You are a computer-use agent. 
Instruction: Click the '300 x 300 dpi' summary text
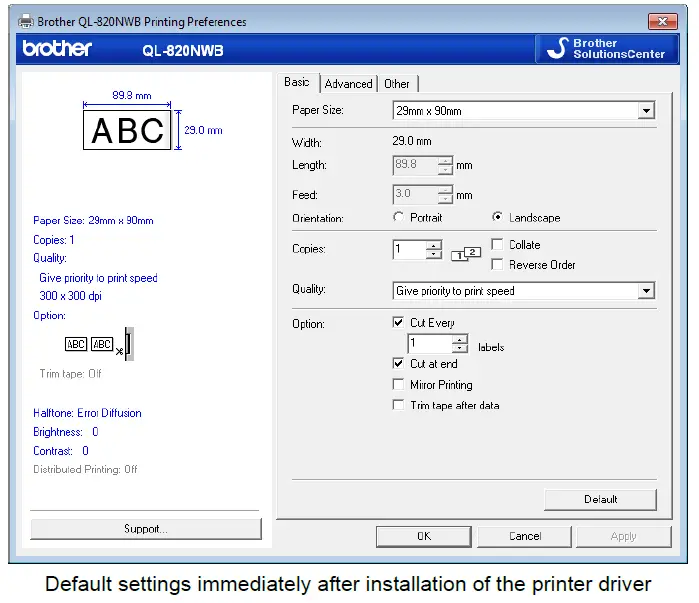click(70, 296)
